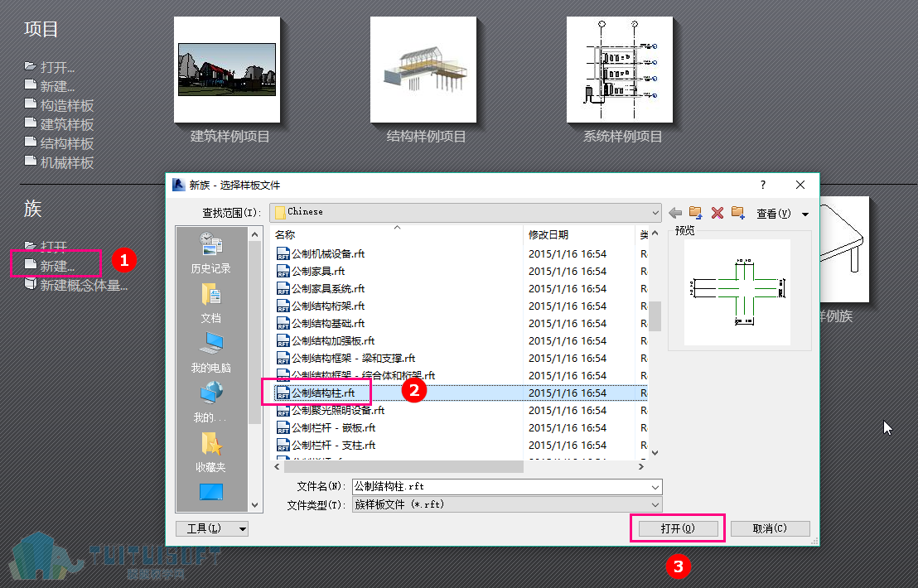Select file 公制家具系统.rft
The image size is (918, 588).
point(321,289)
